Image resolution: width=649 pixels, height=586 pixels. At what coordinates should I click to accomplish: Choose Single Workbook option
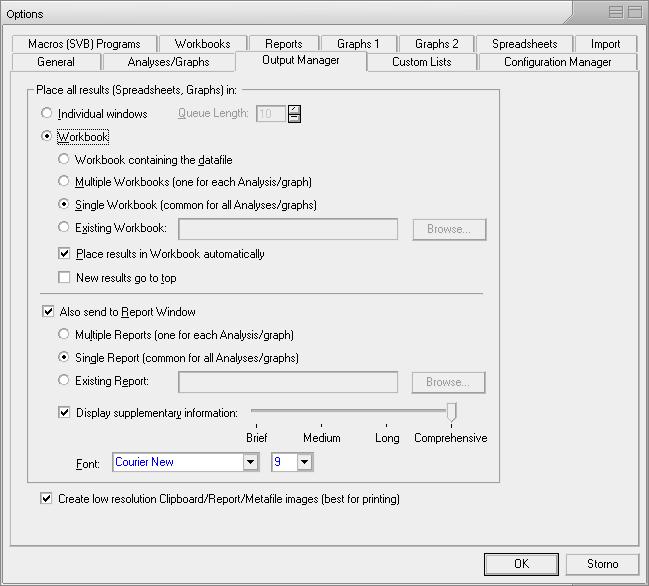click(x=63, y=204)
